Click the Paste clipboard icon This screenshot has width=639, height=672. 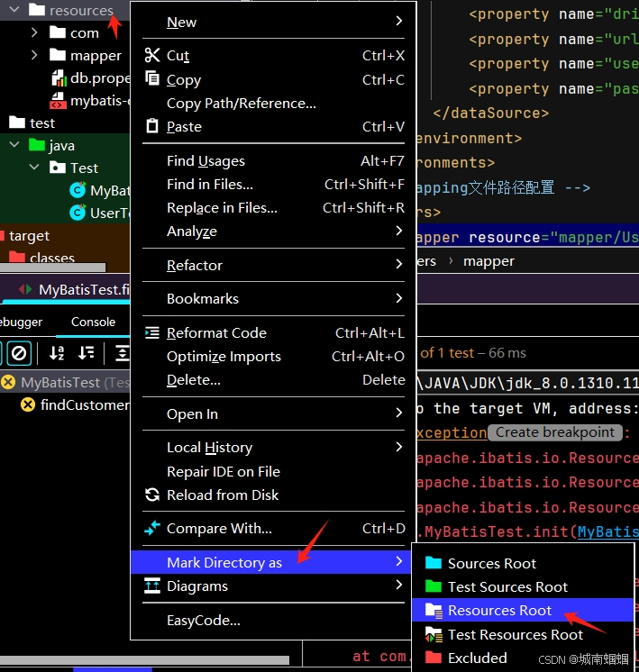pyautogui.click(x=152, y=126)
